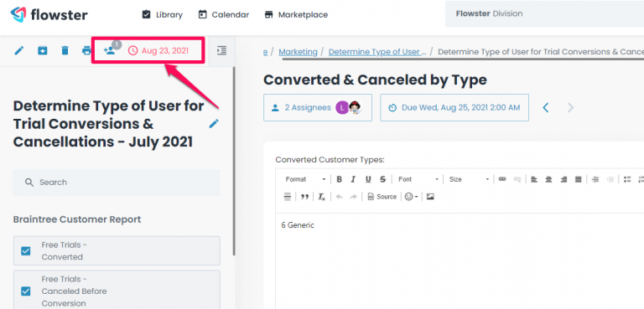Viewport: 644px width, 309px height.
Task: Click the 2 Assignees button
Action: (x=318, y=107)
